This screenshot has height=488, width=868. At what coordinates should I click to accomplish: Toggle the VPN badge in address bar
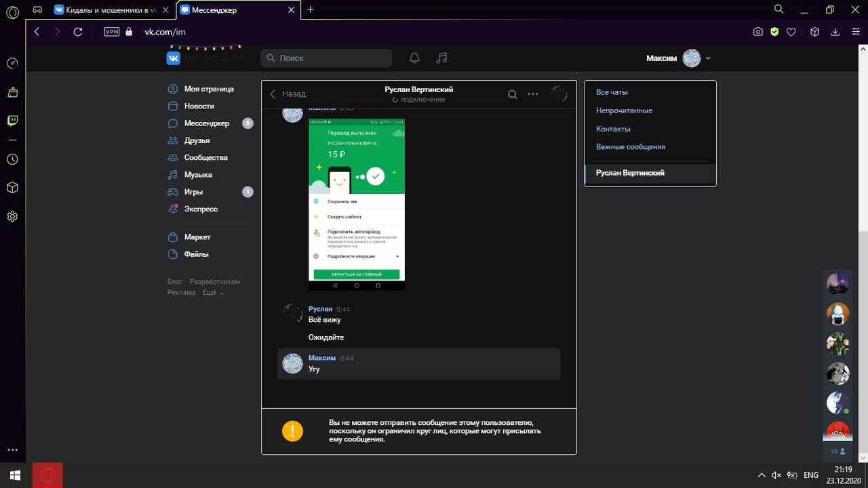point(111,32)
